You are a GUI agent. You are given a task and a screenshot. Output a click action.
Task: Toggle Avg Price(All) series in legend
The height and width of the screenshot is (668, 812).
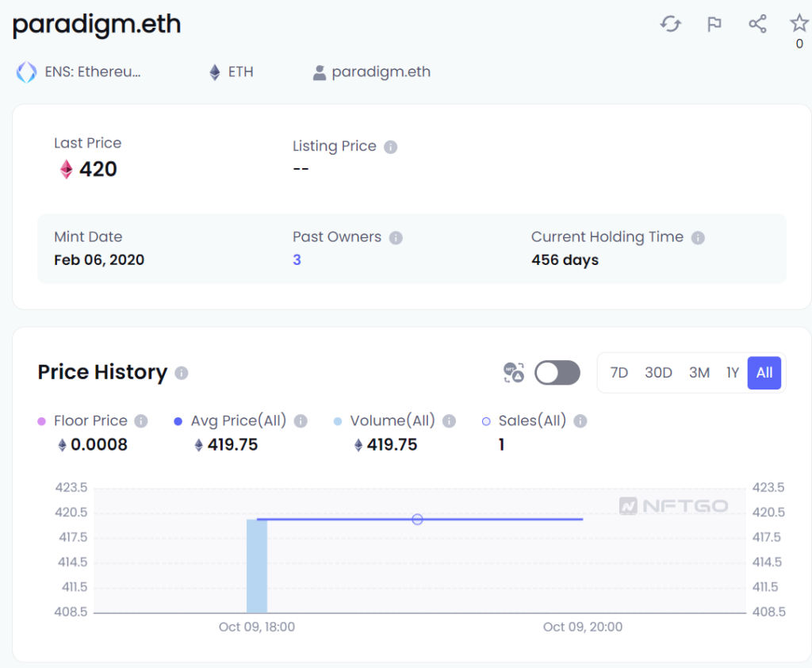point(230,420)
